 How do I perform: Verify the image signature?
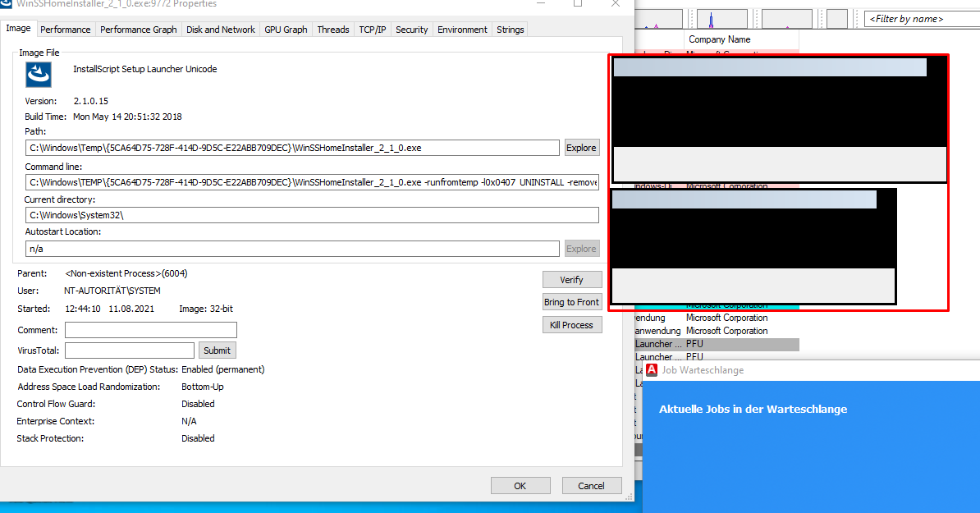point(572,280)
